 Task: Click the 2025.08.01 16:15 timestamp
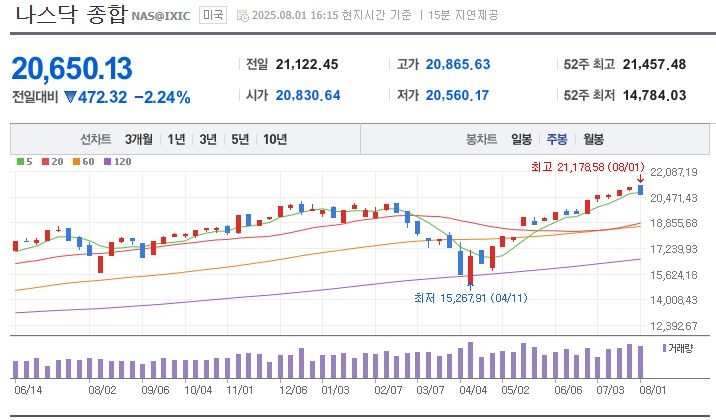point(295,15)
